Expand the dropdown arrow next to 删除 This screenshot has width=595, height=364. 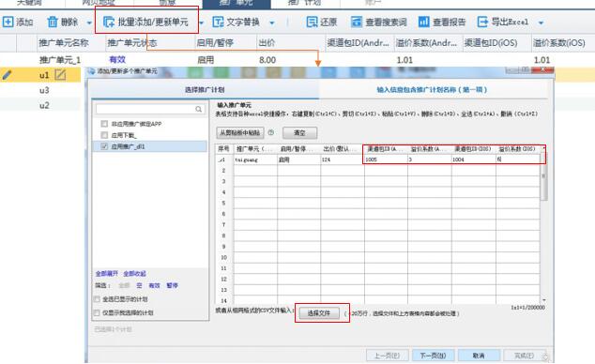pos(89,23)
